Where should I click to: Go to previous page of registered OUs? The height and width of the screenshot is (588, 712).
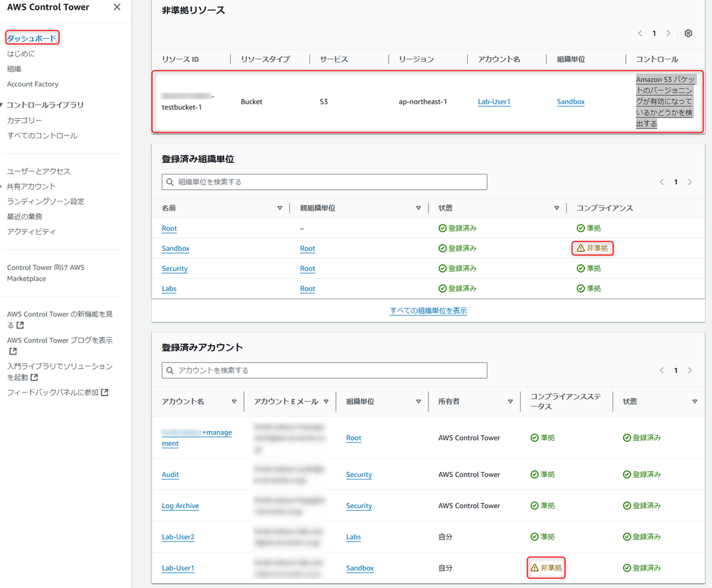(662, 181)
